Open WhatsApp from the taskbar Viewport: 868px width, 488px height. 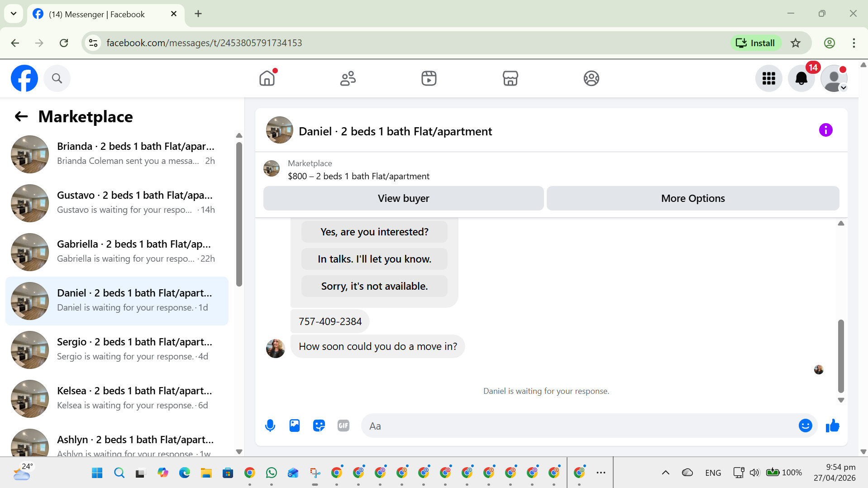272,473
